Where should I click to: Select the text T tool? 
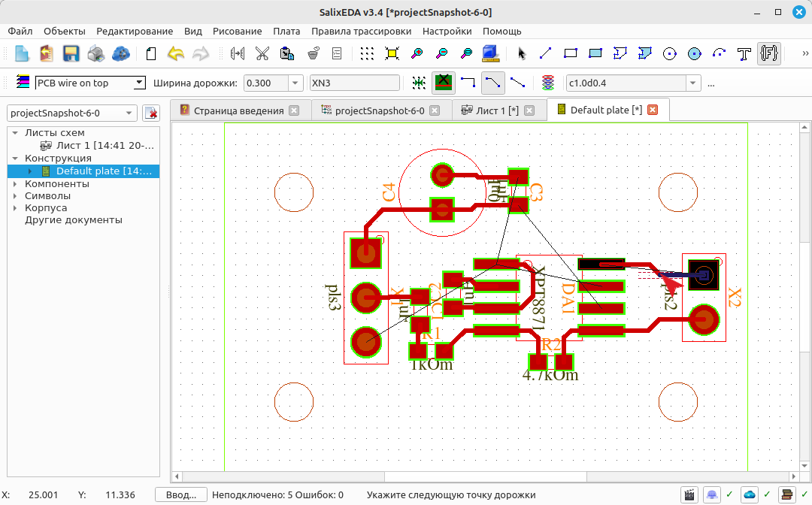(744, 53)
